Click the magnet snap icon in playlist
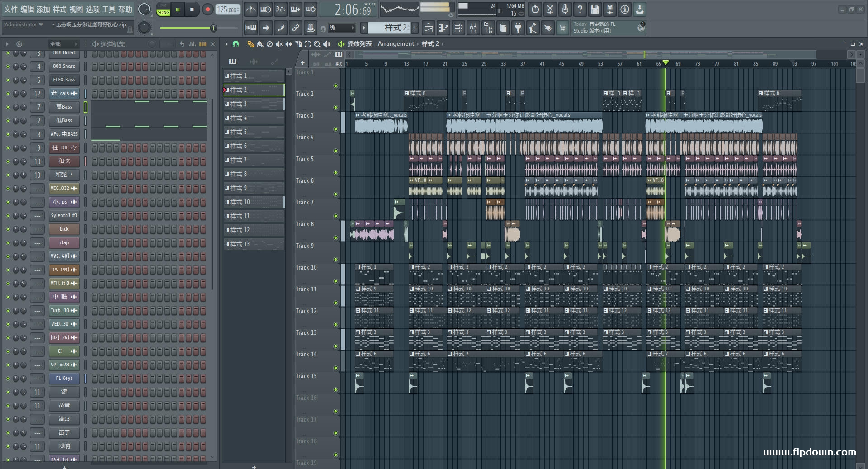 click(x=236, y=44)
